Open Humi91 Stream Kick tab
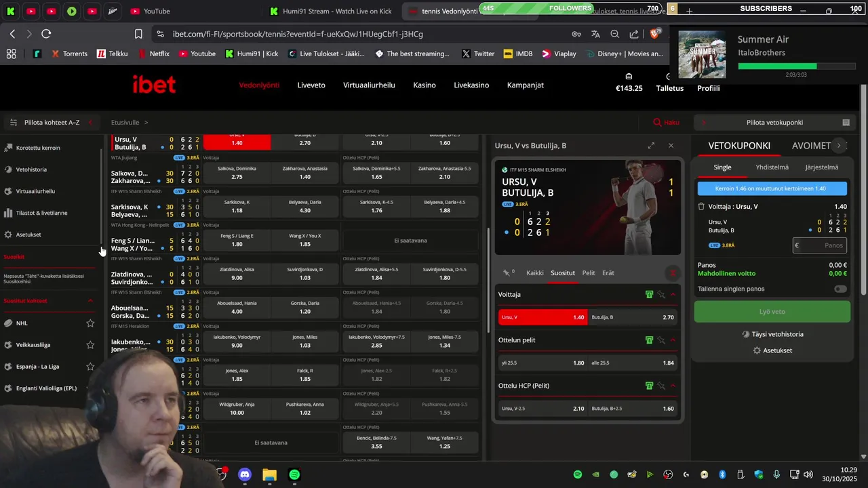Image resolution: width=868 pixels, height=488 pixels. tap(330, 12)
